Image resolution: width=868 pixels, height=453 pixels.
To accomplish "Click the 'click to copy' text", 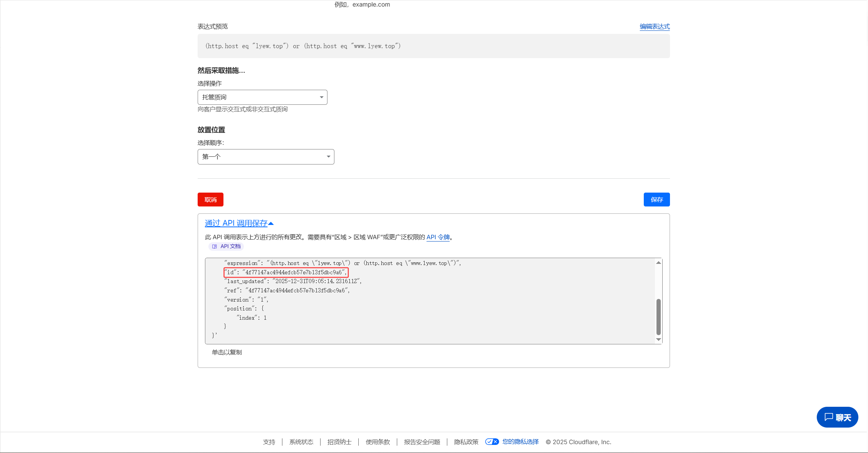I will [x=227, y=352].
